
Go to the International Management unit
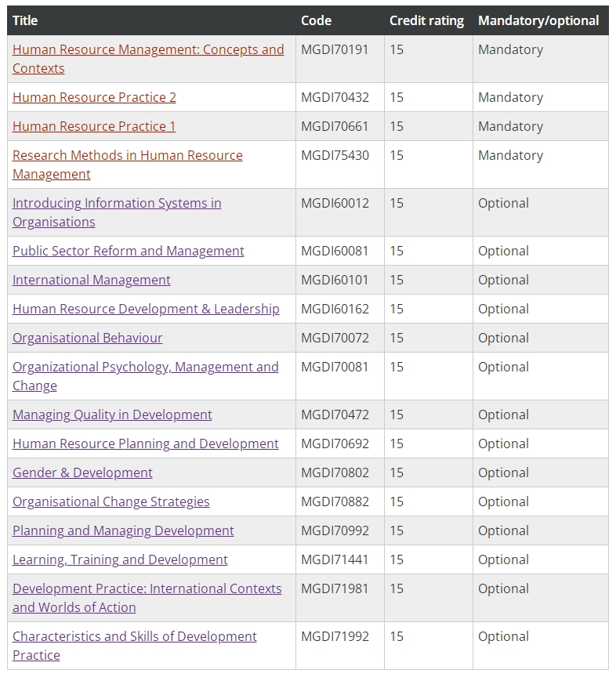click(91, 281)
